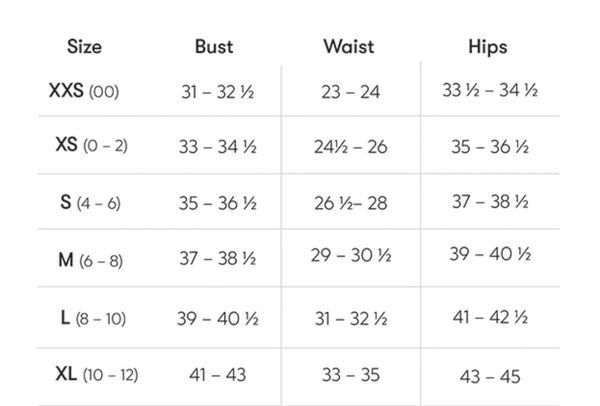Click the M hips value 39 – 40 ½
600x406 pixels.
490,254
